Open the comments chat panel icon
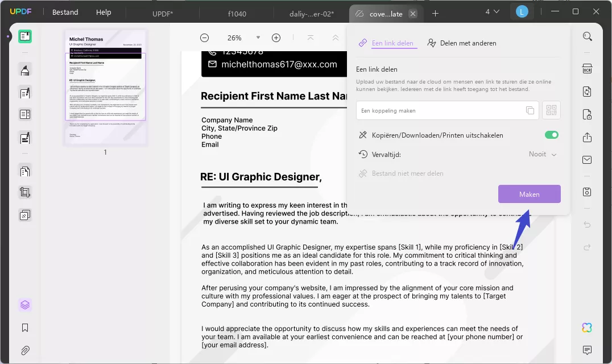The height and width of the screenshot is (364, 612). tap(588, 350)
